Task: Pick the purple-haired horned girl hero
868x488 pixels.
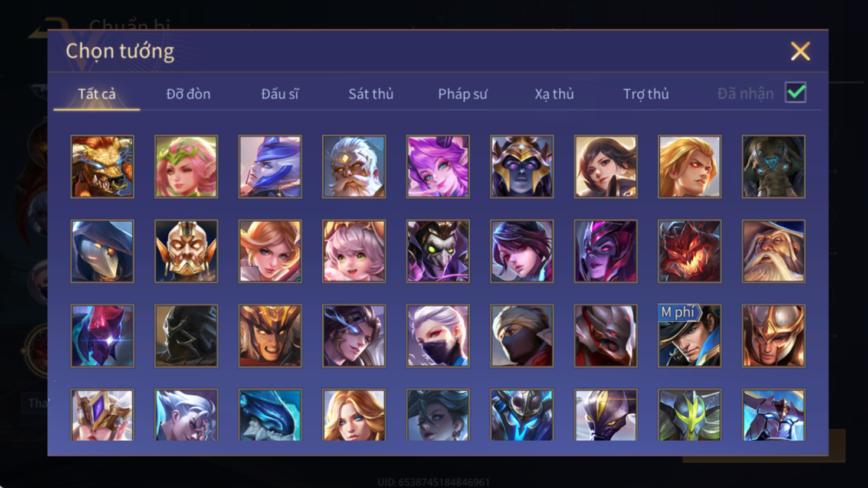Action: click(438, 166)
